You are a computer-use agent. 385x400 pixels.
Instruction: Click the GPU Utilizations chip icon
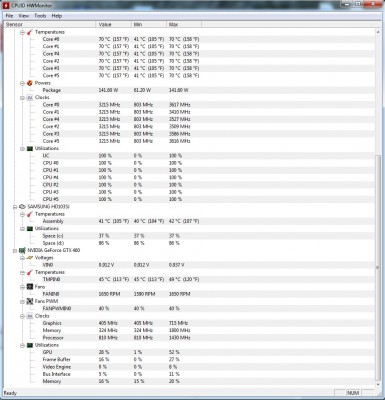click(x=30, y=345)
